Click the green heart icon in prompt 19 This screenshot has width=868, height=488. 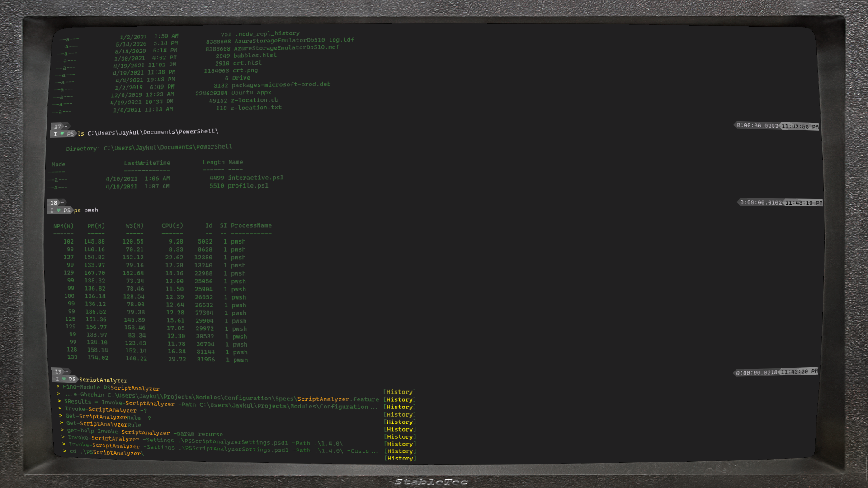pyautogui.click(x=64, y=379)
